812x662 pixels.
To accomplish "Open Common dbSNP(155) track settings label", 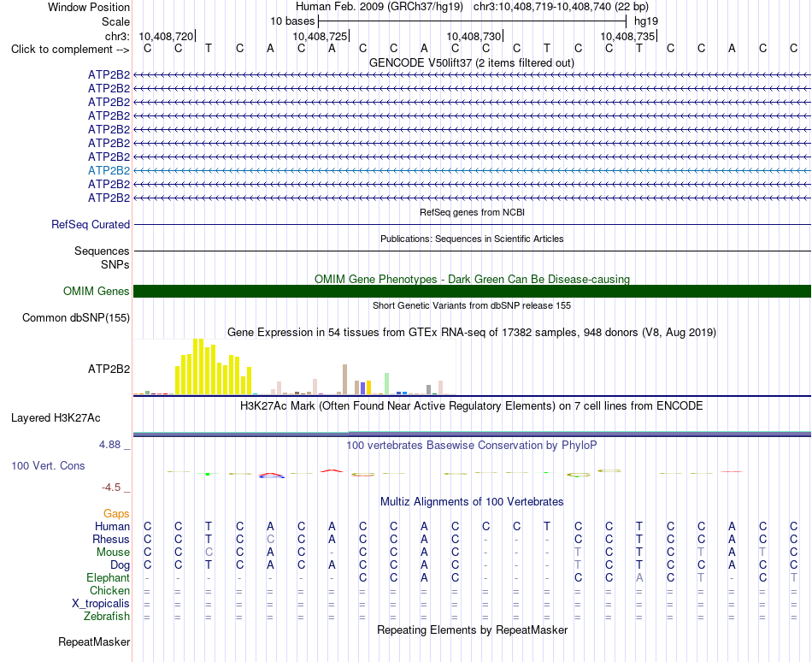I will pyautogui.click(x=75, y=317).
